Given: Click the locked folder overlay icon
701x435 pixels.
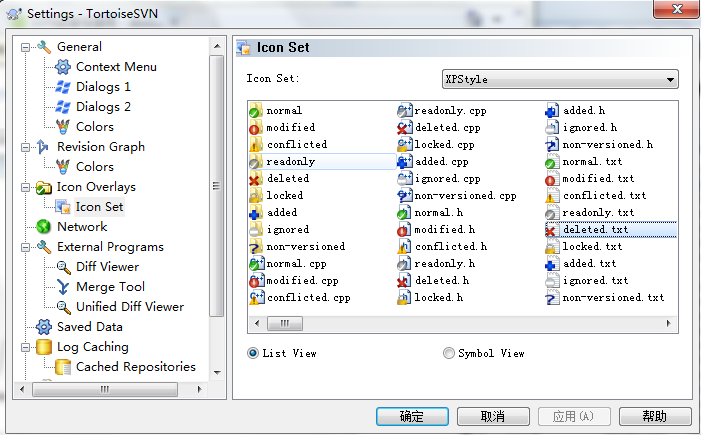Looking at the screenshot, I should [x=255, y=195].
